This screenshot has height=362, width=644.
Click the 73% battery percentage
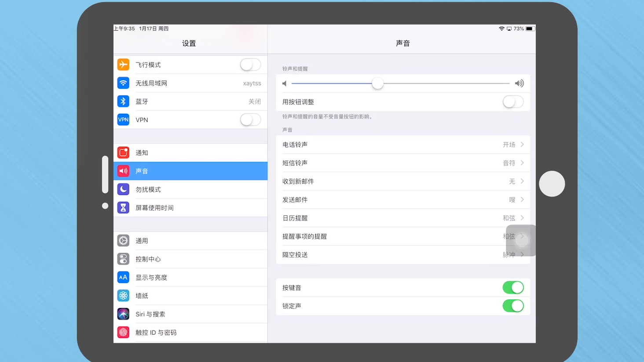[x=519, y=29]
